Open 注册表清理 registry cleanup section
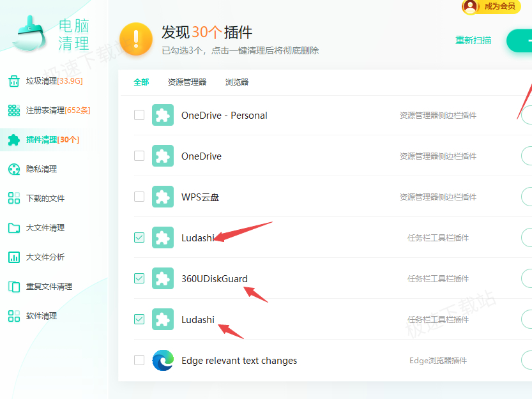Screen dimensions: 532x399 click(x=49, y=110)
